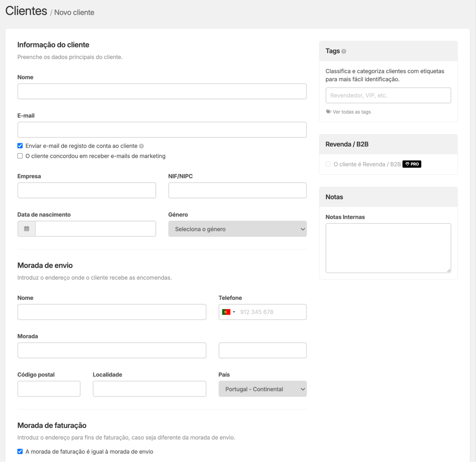Image resolution: width=476 pixels, height=462 pixels.
Task: Click the help icon next to Tags
Action: tap(344, 51)
